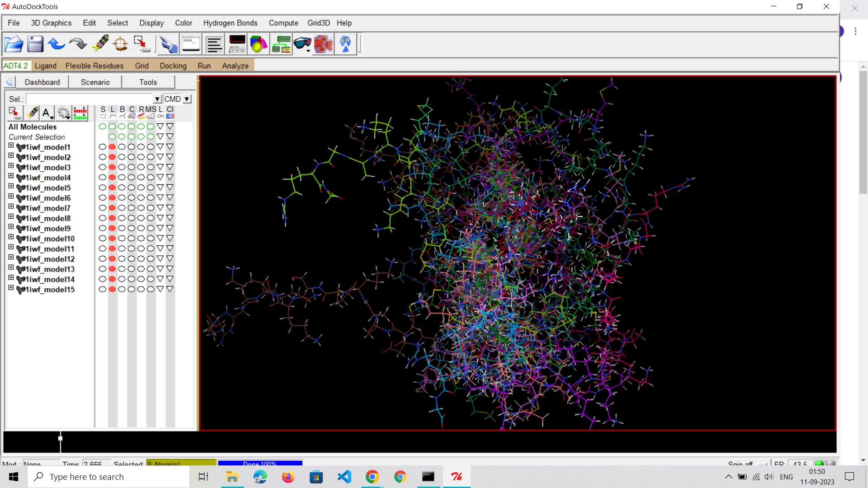
Task: Switch to the Tools tab
Action: click(x=148, y=82)
